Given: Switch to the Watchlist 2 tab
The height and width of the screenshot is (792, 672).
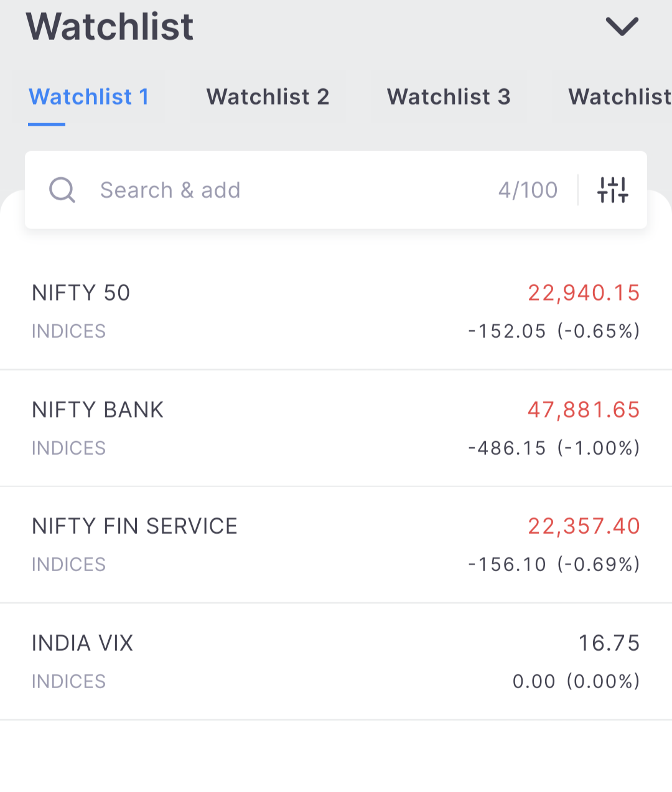Looking at the screenshot, I should 268,97.
